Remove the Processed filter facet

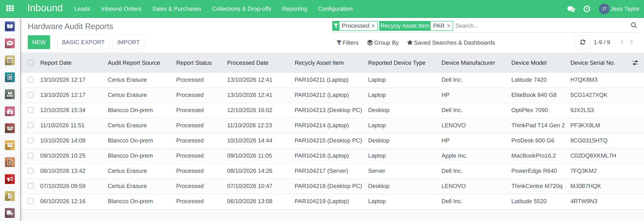click(373, 26)
